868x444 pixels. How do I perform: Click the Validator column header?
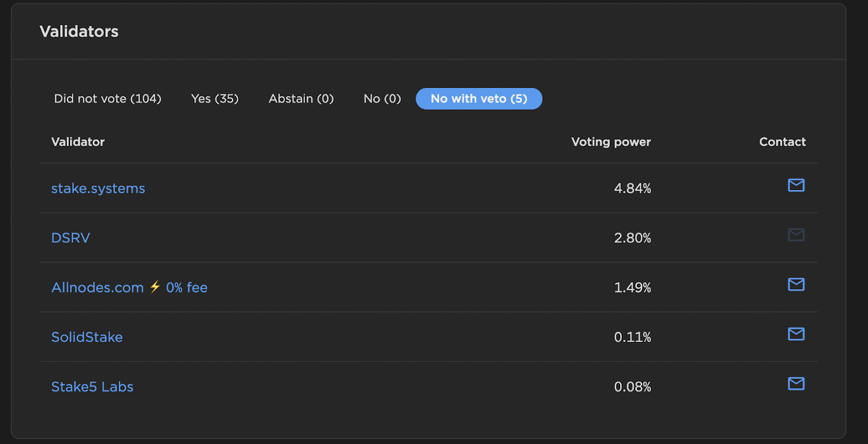(78, 142)
